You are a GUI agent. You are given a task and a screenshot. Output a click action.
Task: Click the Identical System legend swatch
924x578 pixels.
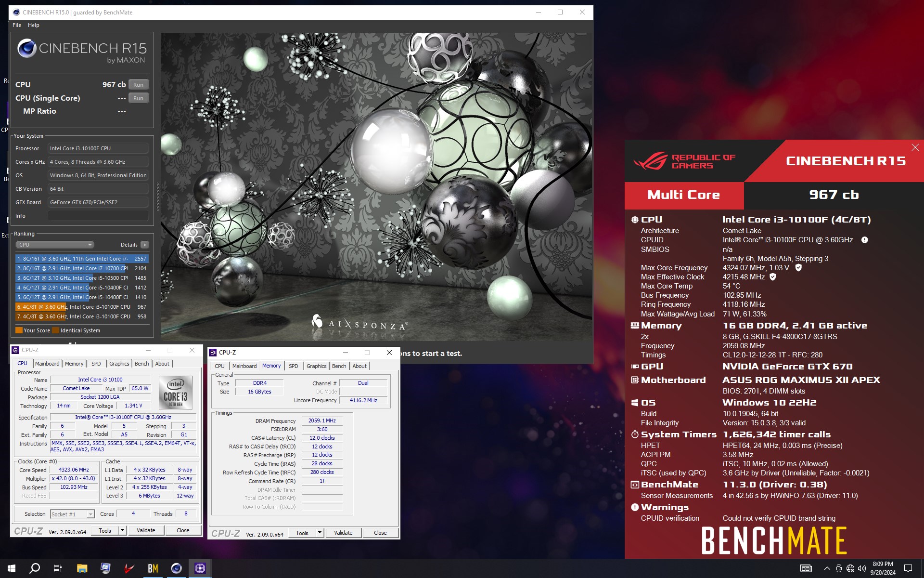click(x=55, y=330)
